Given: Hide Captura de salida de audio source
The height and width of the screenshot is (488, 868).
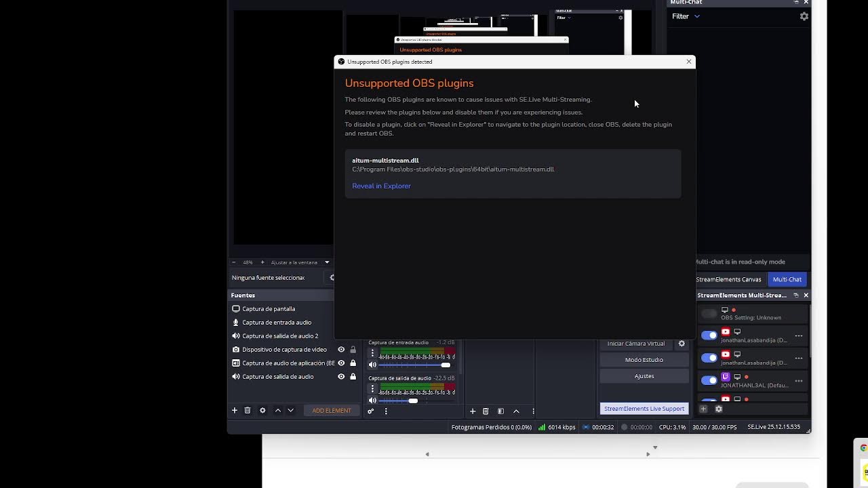Looking at the screenshot, I should click(341, 377).
